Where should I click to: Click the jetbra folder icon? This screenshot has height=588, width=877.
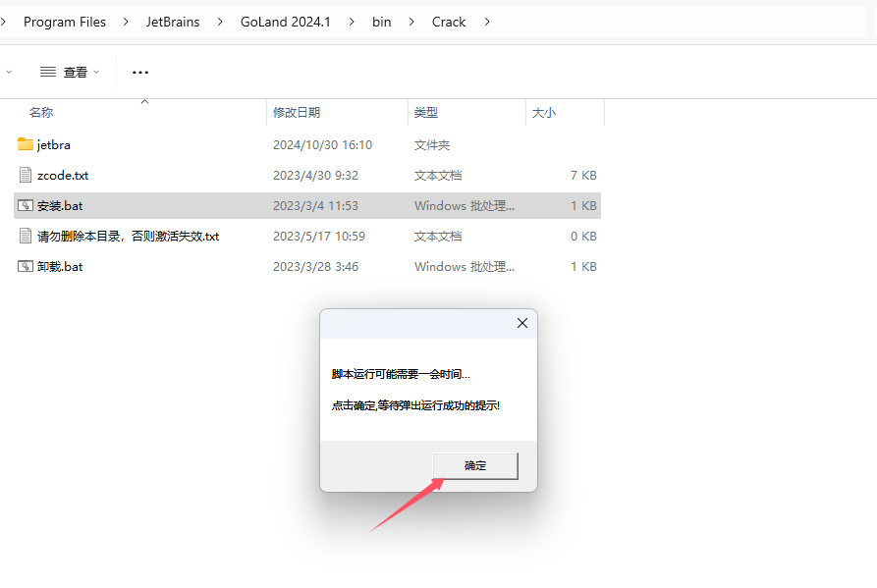[x=26, y=144]
